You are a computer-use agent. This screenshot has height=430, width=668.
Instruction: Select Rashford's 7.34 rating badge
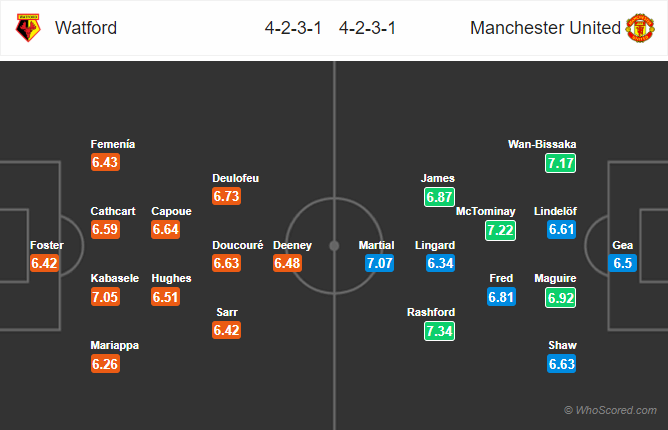[x=439, y=331]
